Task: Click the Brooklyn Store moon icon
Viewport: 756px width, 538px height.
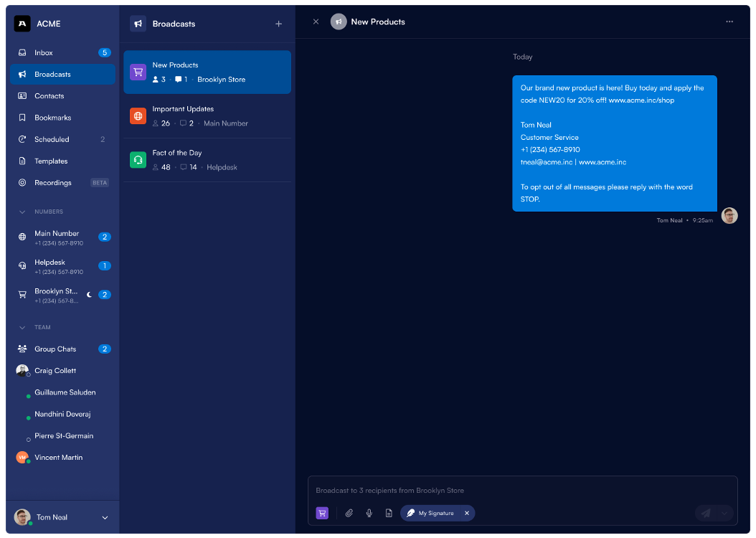Action: click(89, 295)
